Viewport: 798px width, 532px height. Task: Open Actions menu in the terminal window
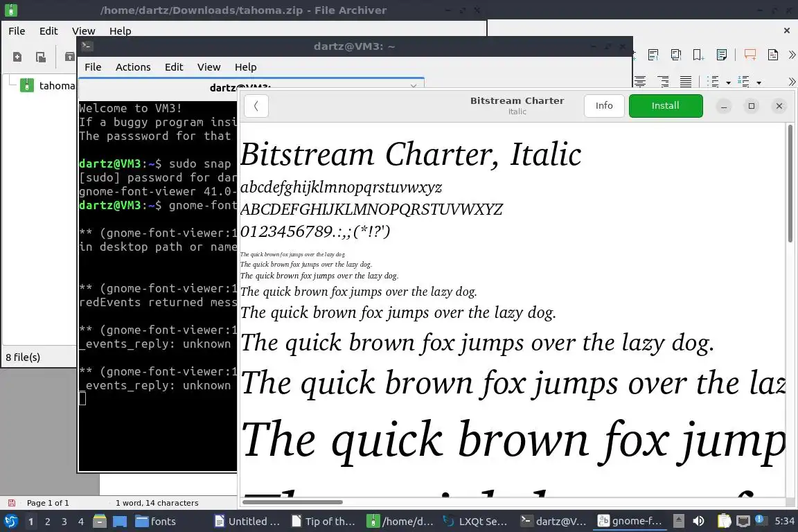[x=133, y=67]
